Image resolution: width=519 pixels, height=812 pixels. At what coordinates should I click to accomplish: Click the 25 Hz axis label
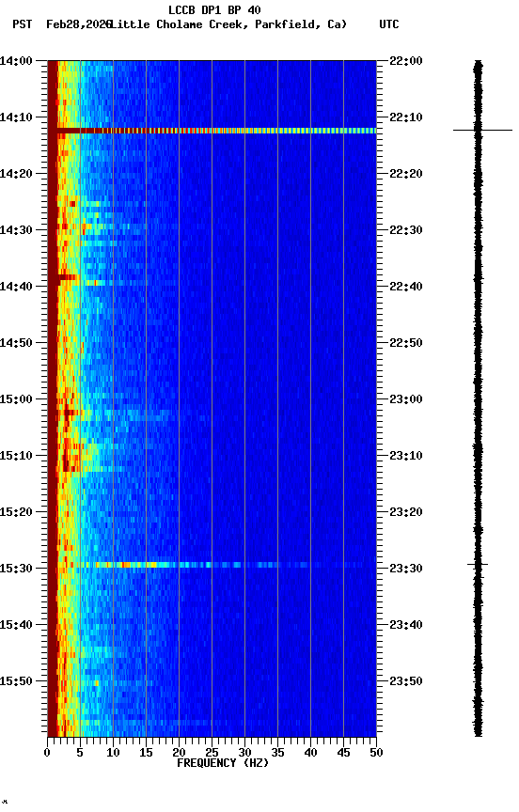(x=212, y=753)
